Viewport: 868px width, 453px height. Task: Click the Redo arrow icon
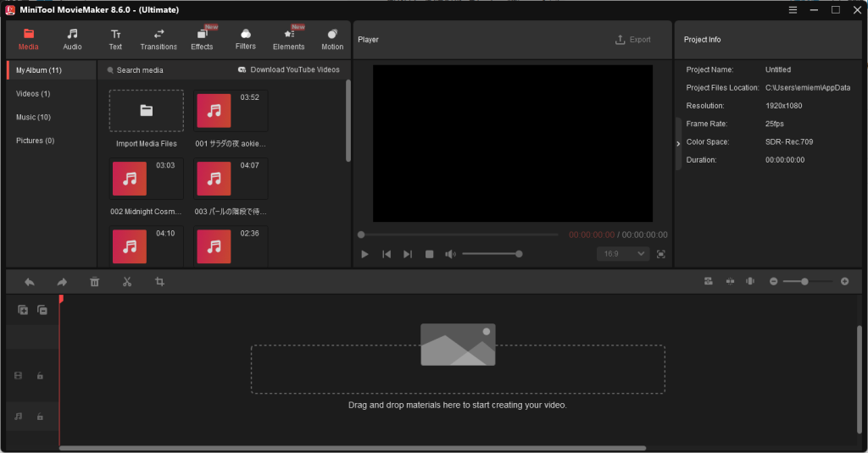[x=62, y=282]
